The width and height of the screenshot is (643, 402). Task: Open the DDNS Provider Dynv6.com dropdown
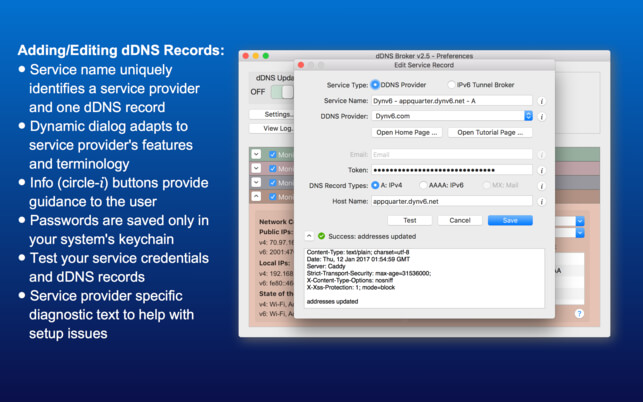[452, 116]
